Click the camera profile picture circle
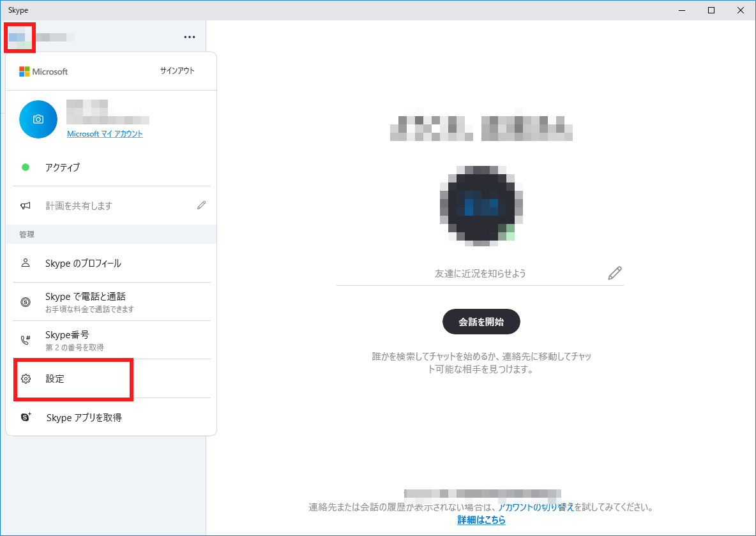756x536 pixels. pyautogui.click(x=38, y=119)
